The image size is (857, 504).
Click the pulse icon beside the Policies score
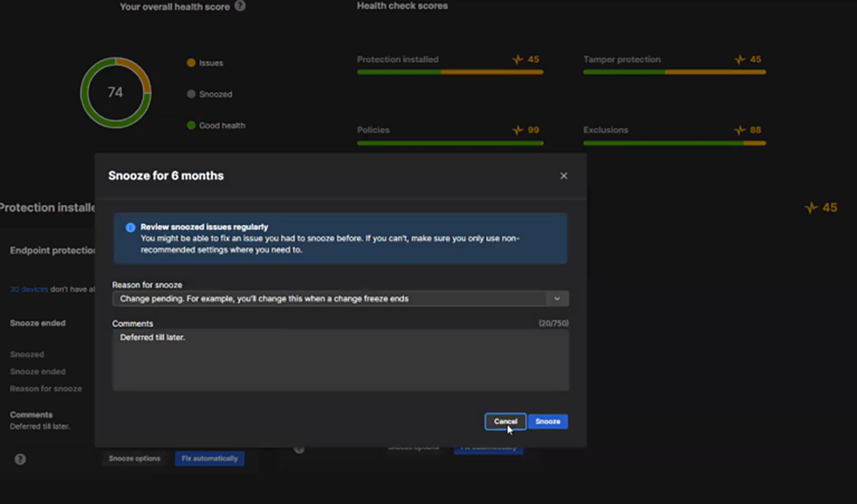517,130
